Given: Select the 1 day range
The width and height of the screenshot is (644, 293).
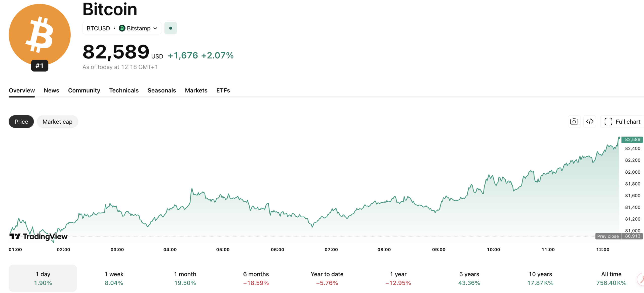Looking at the screenshot, I should (43, 278).
